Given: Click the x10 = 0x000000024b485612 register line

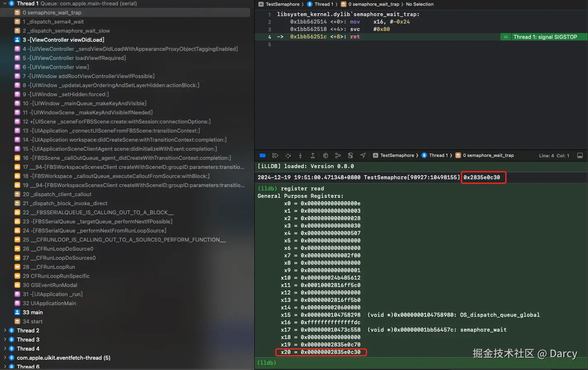Looking at the screenshot, I should point(320,278).
